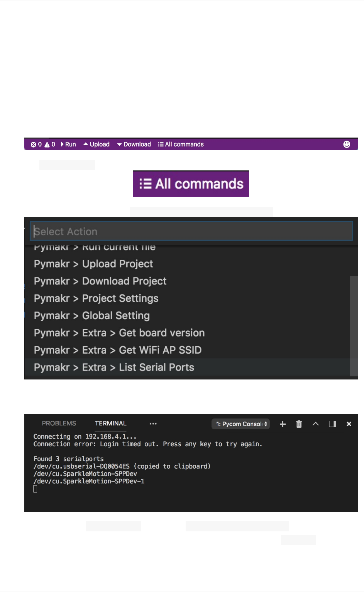Click Download in the status bar
364x592 pixels.
(x=134, y=145)
